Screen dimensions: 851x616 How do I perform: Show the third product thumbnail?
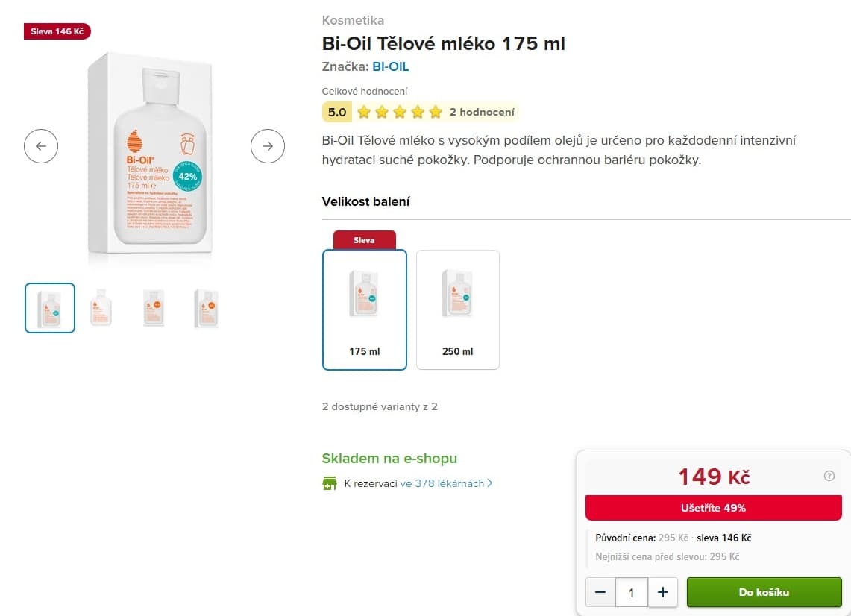pos(154,307)
